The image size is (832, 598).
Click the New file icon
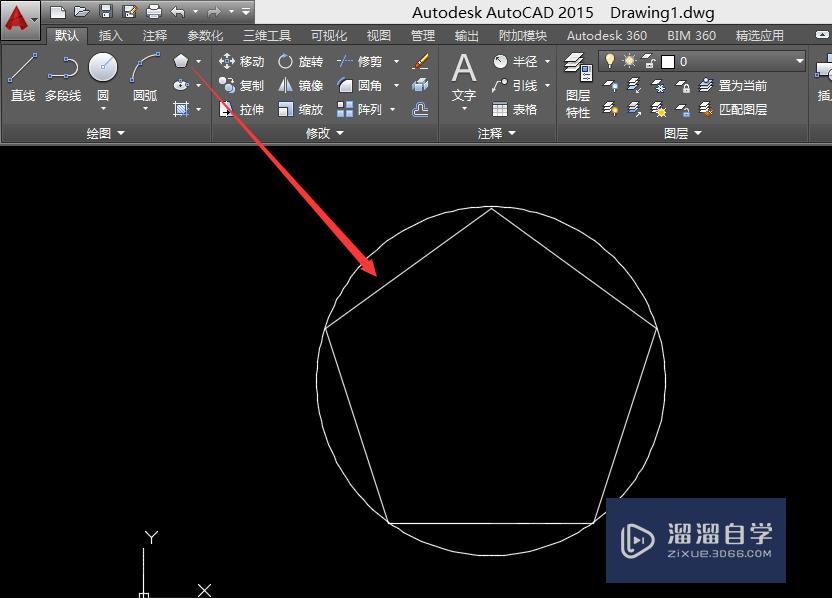(58, 11)
